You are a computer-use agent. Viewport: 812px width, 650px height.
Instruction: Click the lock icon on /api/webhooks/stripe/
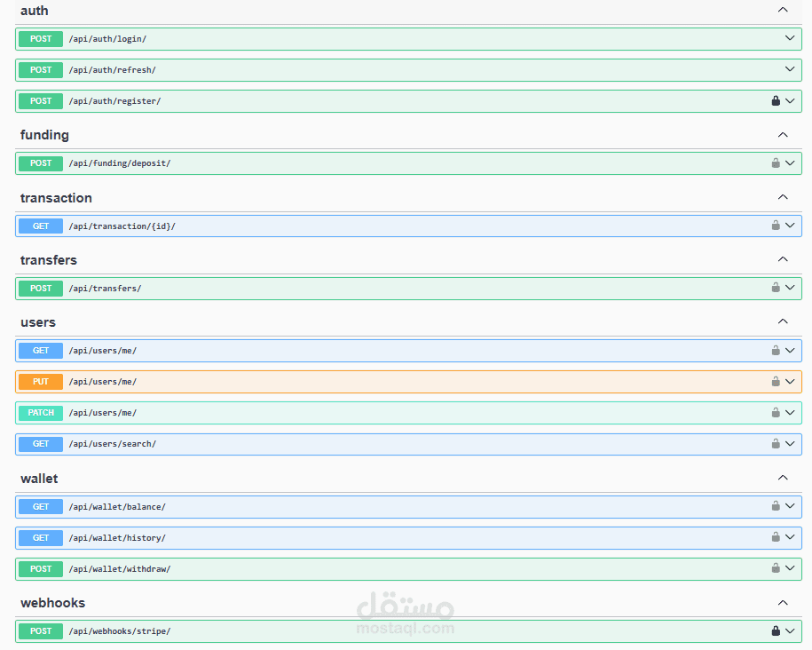pyautogui.click(x=776, y=630)
